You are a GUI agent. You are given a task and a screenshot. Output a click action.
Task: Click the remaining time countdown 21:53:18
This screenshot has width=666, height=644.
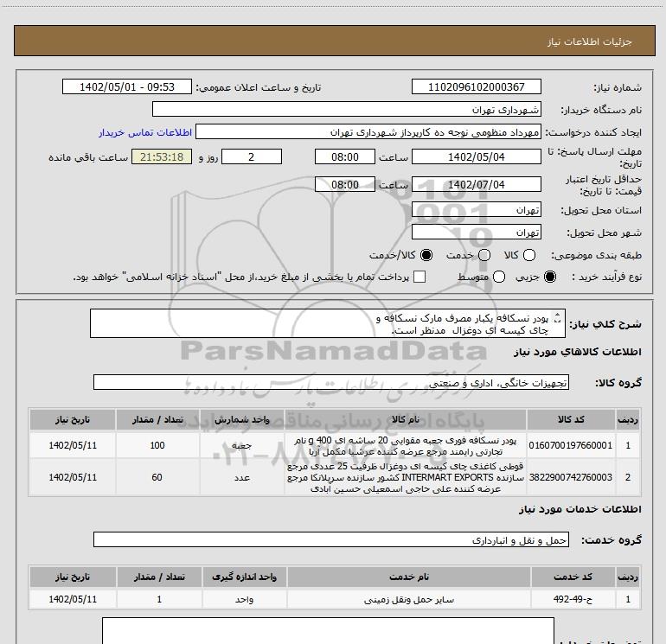tap(162, 156)
